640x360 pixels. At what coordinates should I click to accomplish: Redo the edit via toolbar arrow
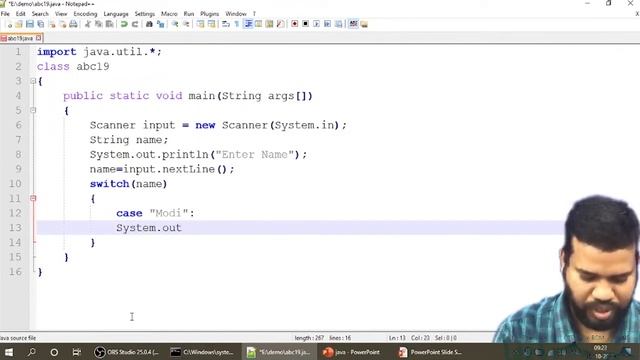click(135, 24)
